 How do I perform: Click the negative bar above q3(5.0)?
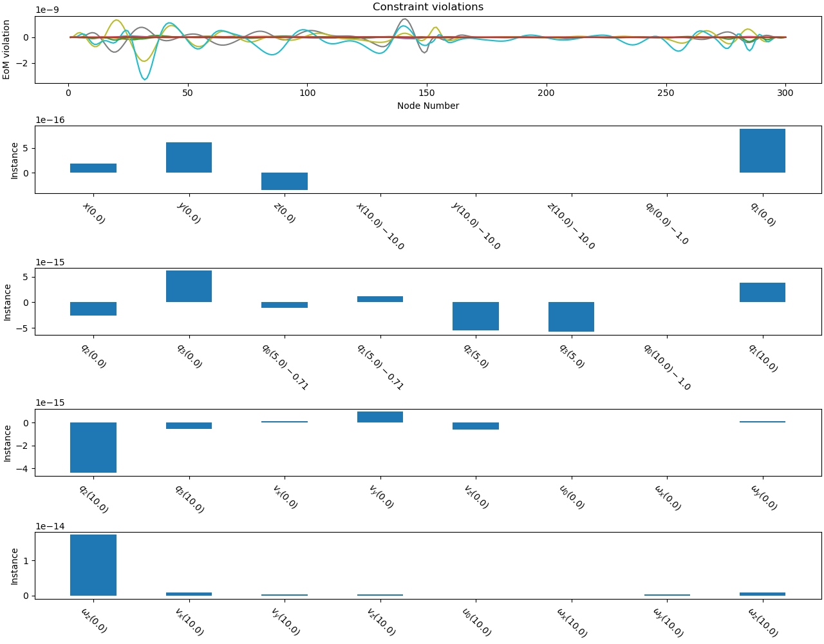coord(571,317)
